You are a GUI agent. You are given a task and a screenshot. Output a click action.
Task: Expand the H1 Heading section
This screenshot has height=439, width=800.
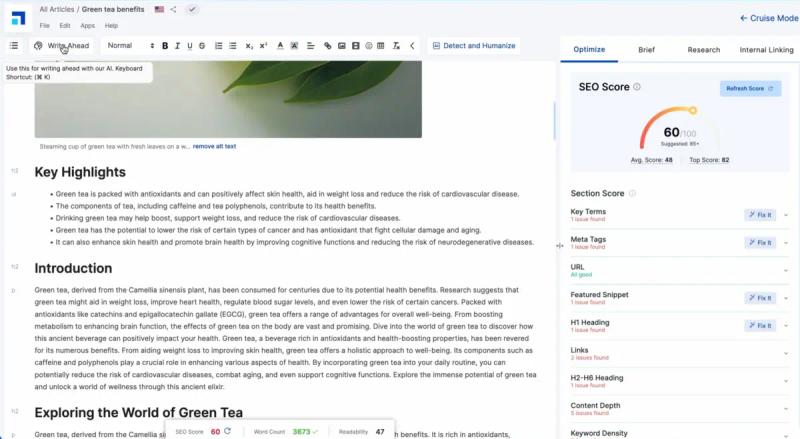[786, 326]
